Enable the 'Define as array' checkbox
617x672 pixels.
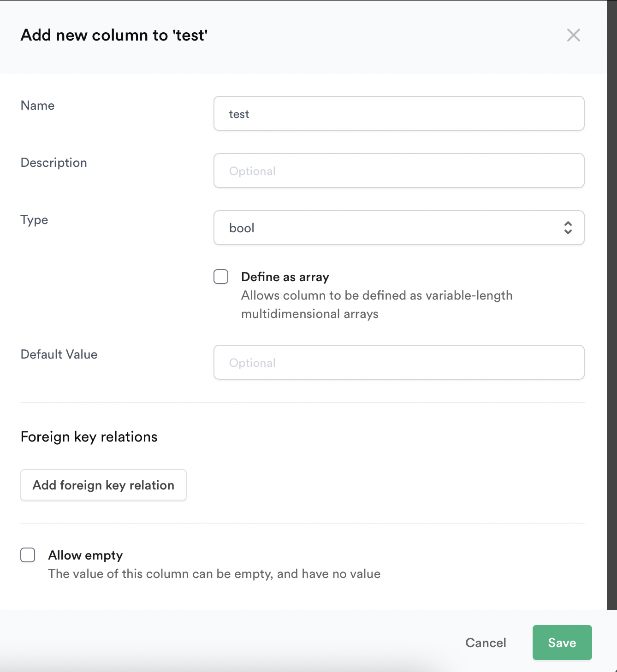point(221,277)
